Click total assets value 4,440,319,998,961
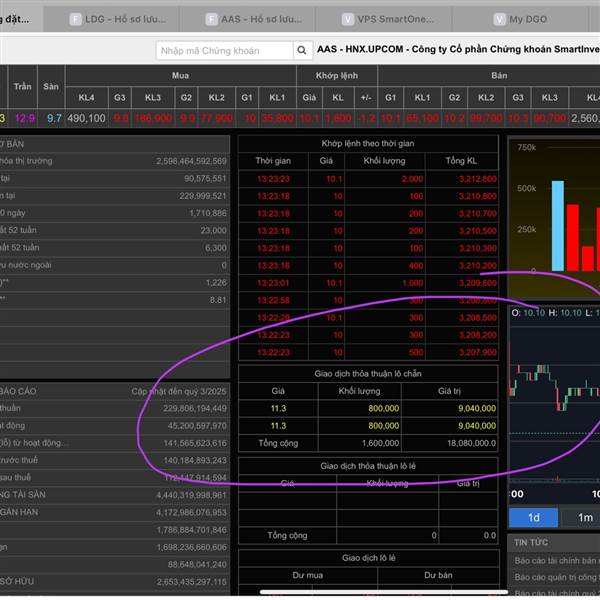 tap(191, 495)
